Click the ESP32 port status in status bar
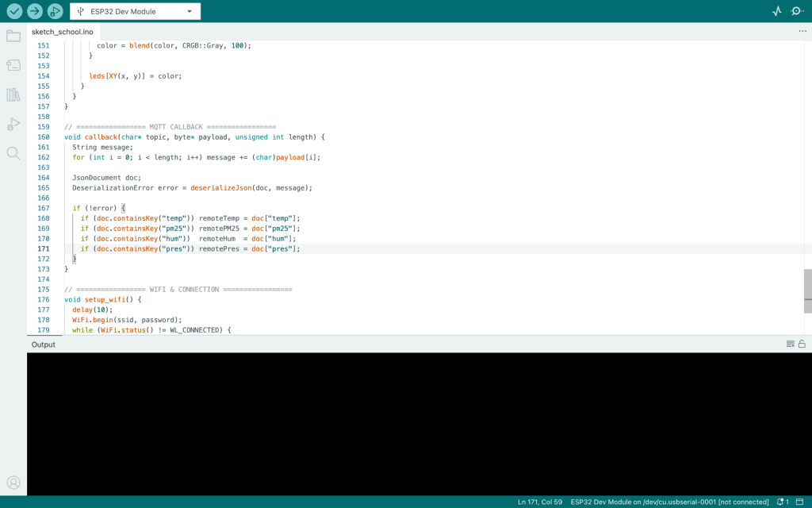The image size is (812, 508). (669, 502)
